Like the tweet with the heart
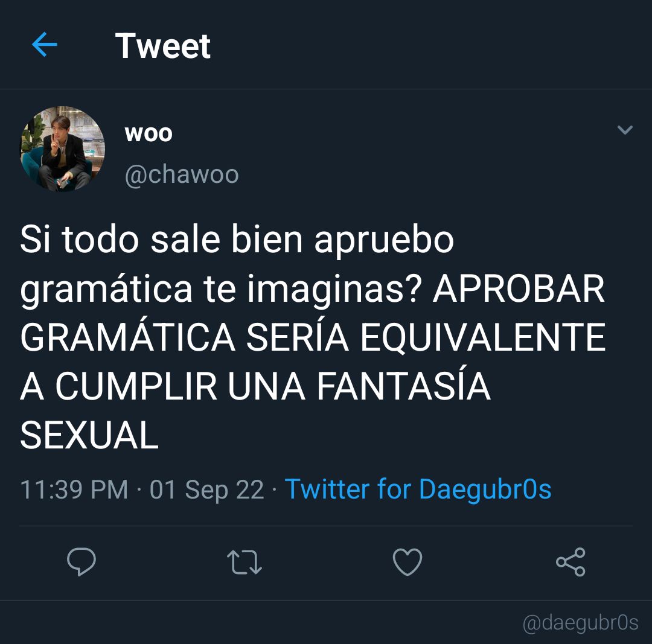Image resolution: width=652 pixels, height=644 pixels. [407, 562]
